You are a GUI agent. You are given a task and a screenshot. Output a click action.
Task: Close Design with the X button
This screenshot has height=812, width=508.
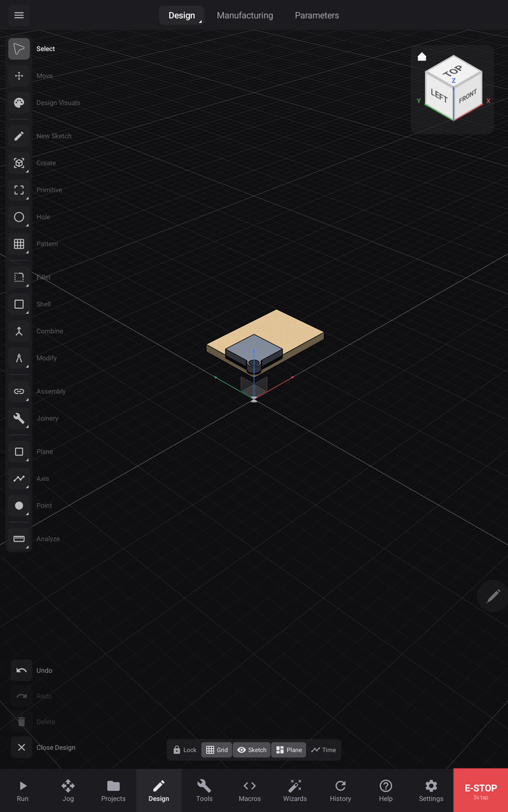tap(22, 747)
